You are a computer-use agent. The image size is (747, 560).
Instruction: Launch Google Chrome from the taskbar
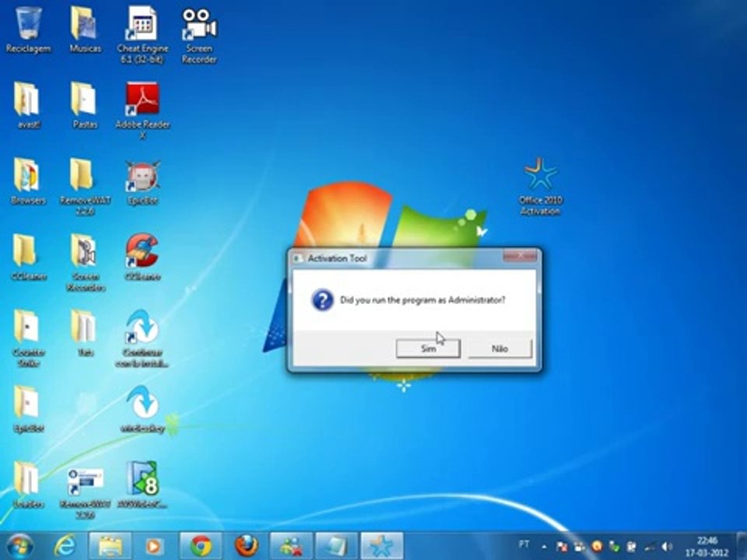pos(201,546)
